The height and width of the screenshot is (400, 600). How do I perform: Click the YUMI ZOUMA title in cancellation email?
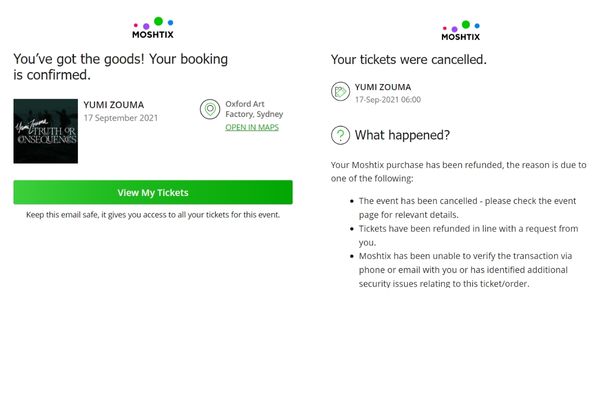click(x=383, y=87)
